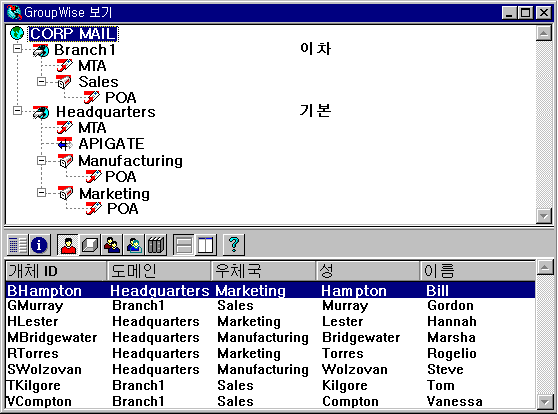Sort by the 개체 ID column header

coord(56,271)
